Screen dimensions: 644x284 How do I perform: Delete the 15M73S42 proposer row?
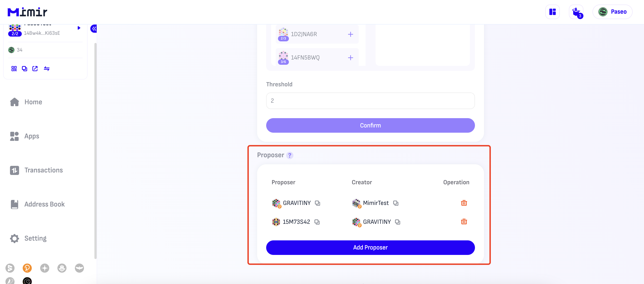pos(464,222)
